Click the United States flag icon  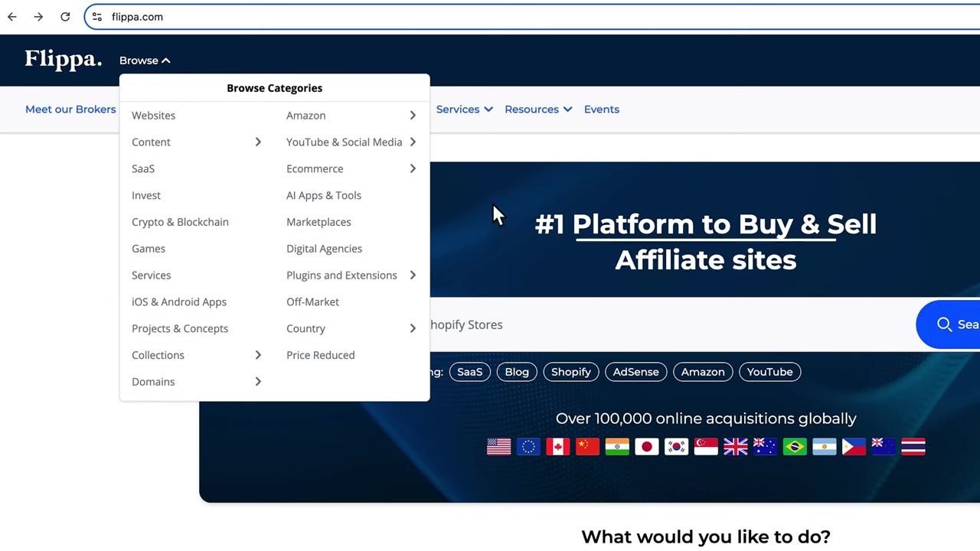498,446
